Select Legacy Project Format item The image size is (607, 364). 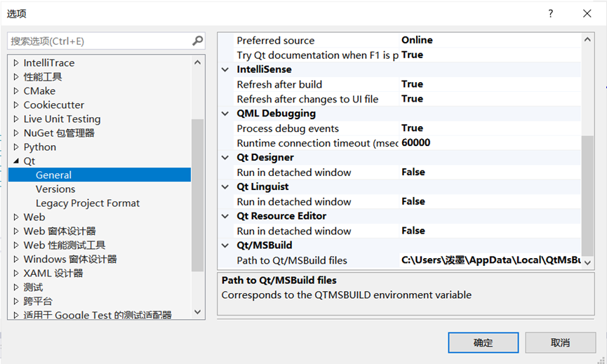[88, 203]
